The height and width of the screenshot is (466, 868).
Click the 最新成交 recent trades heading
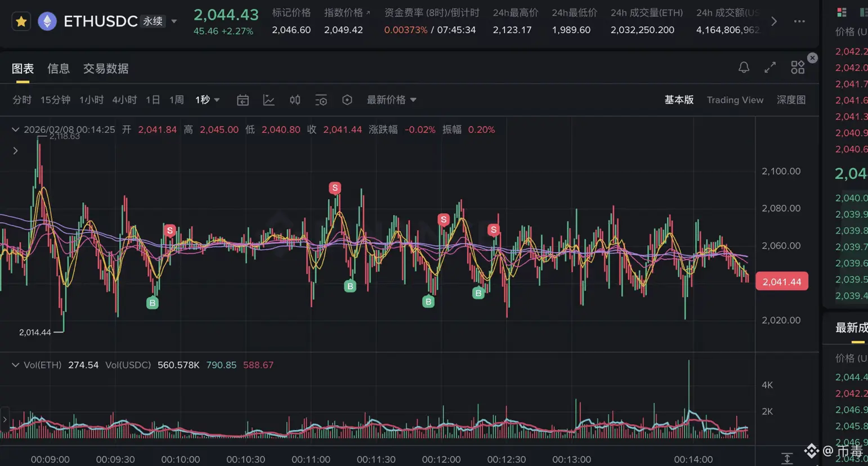click(852, 328)
